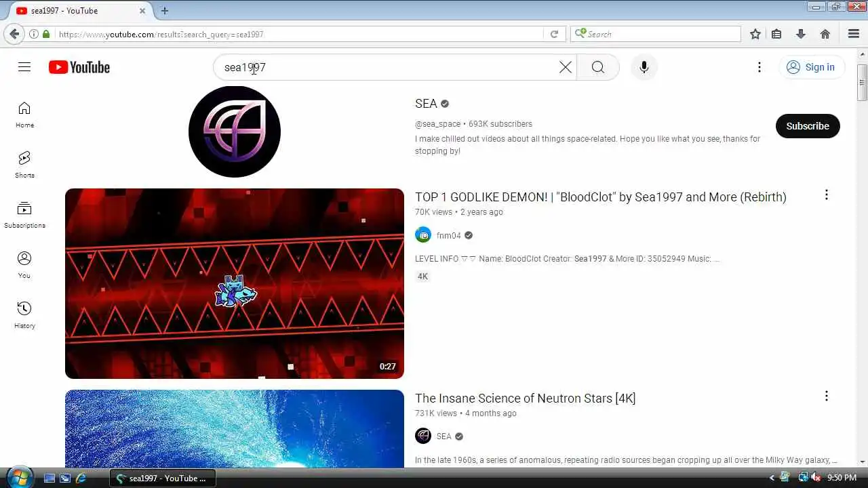The width and height of the screenshot is (868, 488).
Task: Click the 9:50 PM taskbar clock
Action: tap(842, 478)
